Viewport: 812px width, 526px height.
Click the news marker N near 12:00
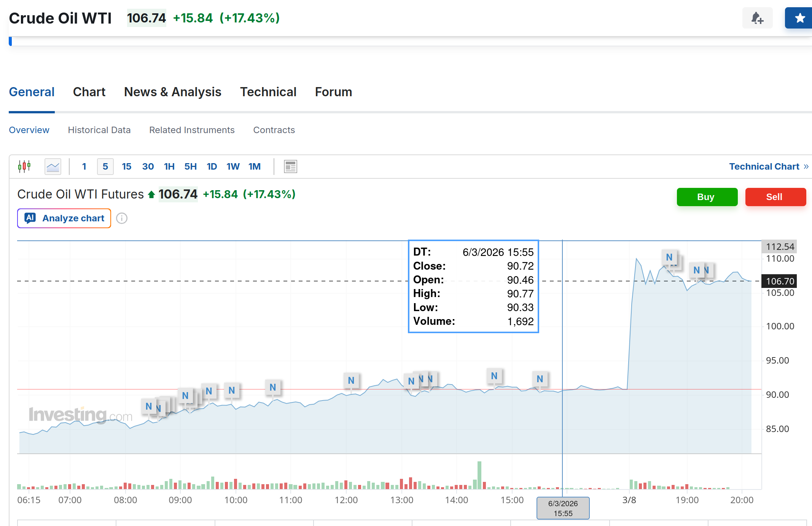[x=351, y=380]
